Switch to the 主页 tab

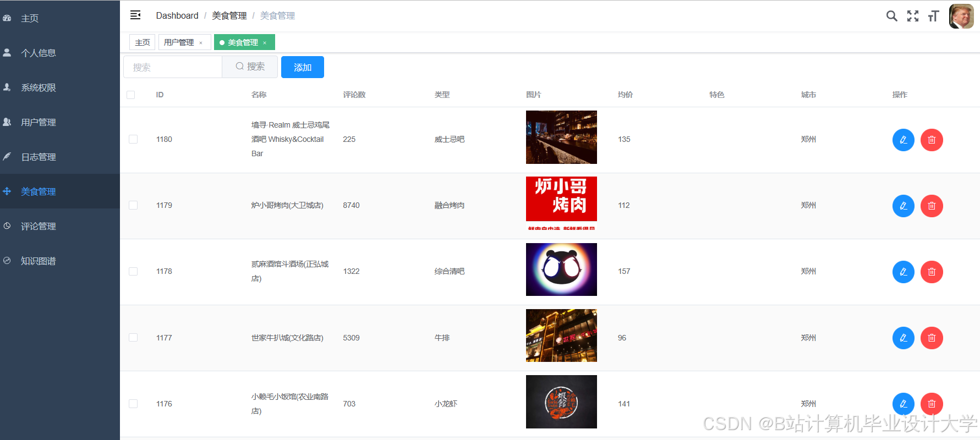click(143, 42)
